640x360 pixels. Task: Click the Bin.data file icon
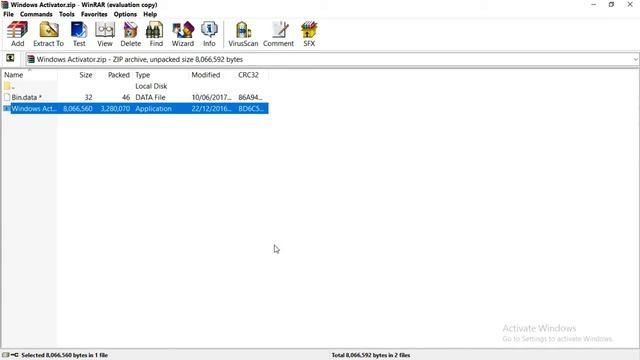point(7,97)
